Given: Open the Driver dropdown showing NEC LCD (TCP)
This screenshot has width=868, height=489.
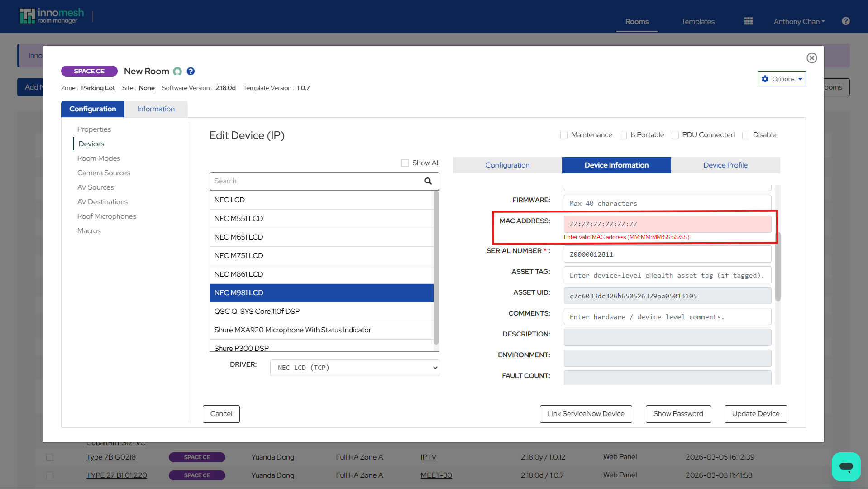Looking at the screenshot, I should point(354,367).
